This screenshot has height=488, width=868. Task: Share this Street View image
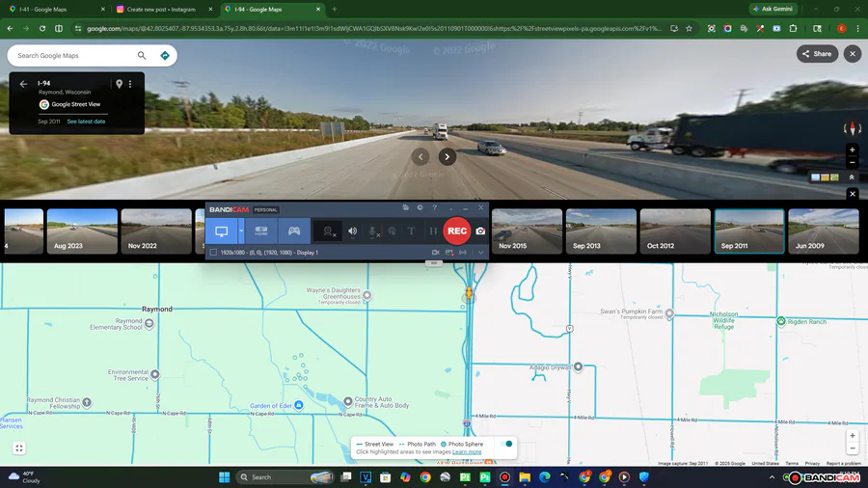point(817,54)
